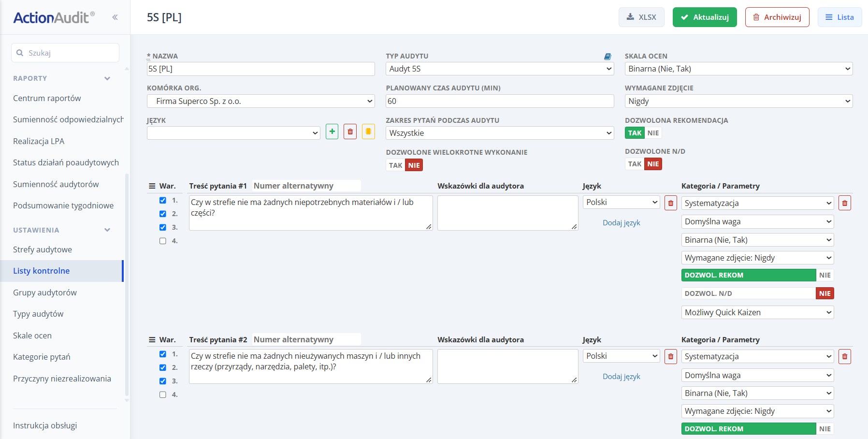Open Centrum raportów in sidebar
868x439 pixels.
coord(47,98)
